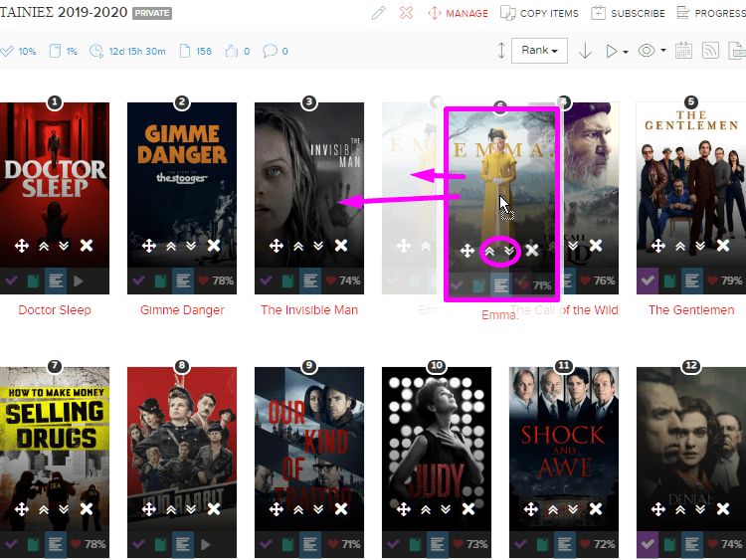Toggle collection icon on Shock and Awe
Image resolution: width=746 pixels, height=560 pixels.
542,544
